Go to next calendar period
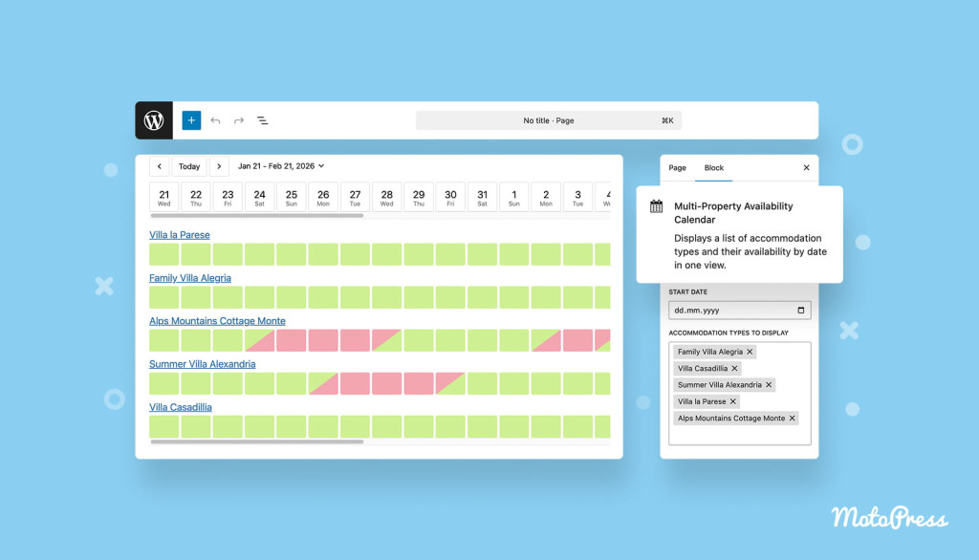Screen dimensions: 979x560 click(x=219, y=166)
